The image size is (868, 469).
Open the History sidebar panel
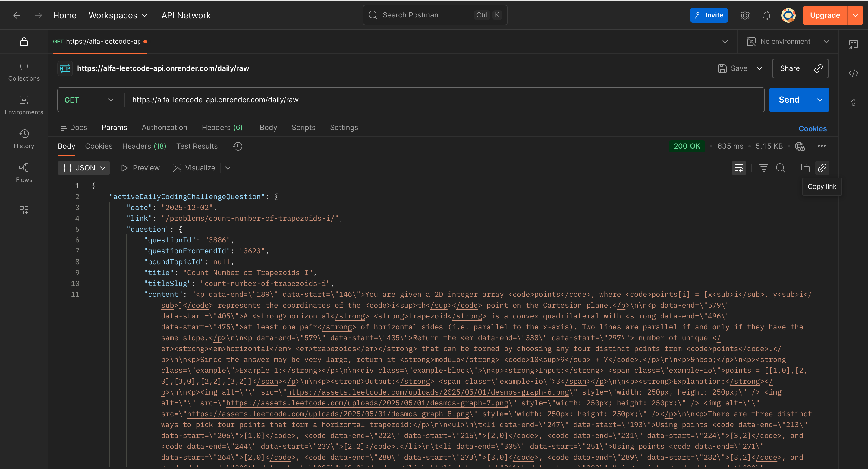point(24,138)
